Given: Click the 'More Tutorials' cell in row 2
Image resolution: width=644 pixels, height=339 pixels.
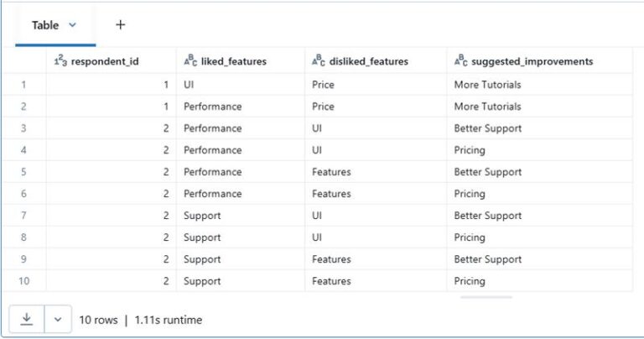Looking at the screenshot, I should click(487, 107).
